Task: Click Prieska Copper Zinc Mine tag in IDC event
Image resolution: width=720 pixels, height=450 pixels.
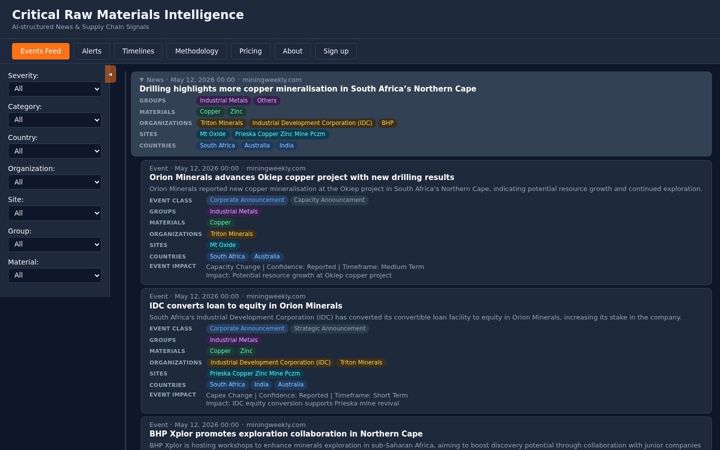Action: [x=255, y=374]
